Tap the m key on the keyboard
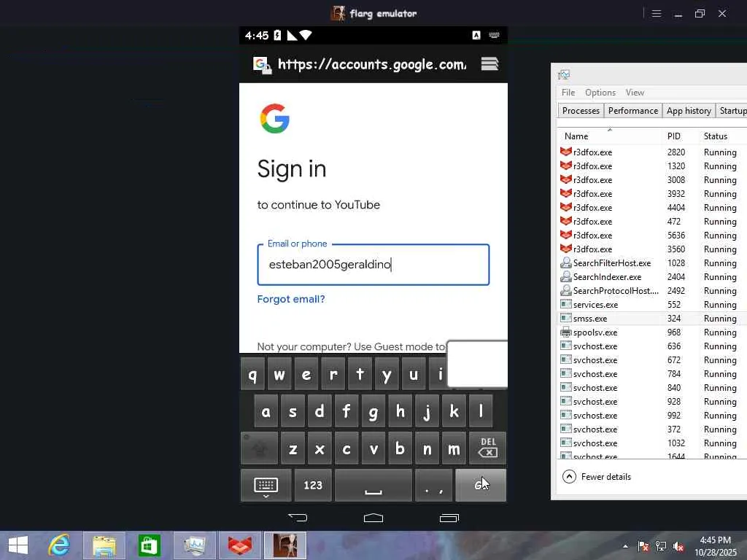The image size is (747, 560). [x=454, y=448]
